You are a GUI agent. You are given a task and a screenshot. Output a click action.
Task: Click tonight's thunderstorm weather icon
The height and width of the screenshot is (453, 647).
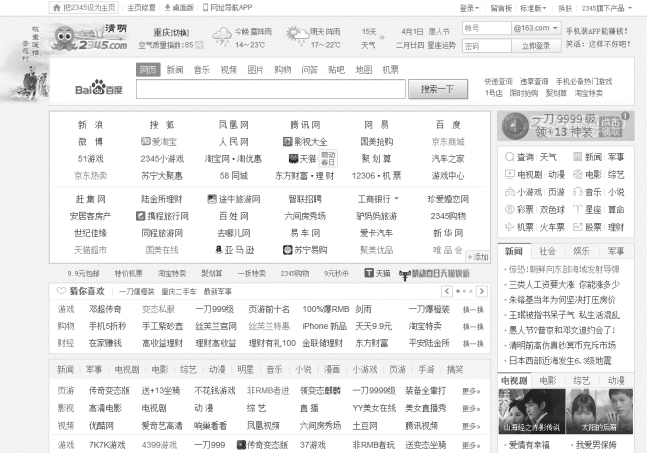coord(222,37)
